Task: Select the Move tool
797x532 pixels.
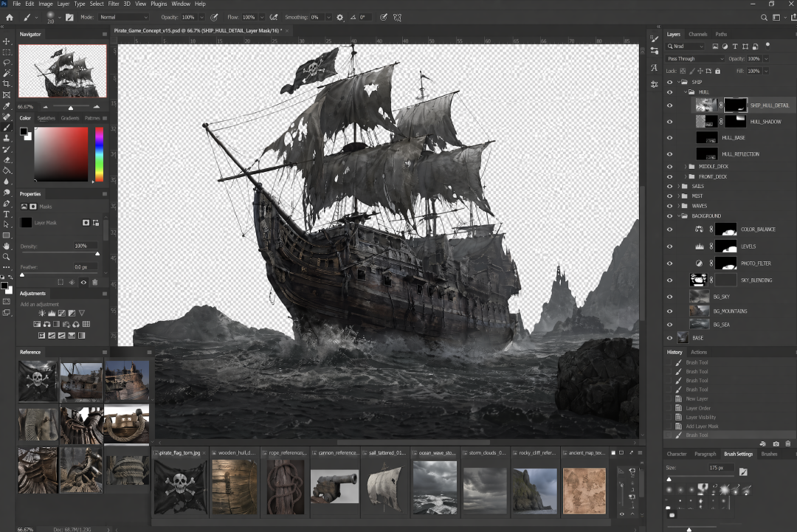Action: 7,41
